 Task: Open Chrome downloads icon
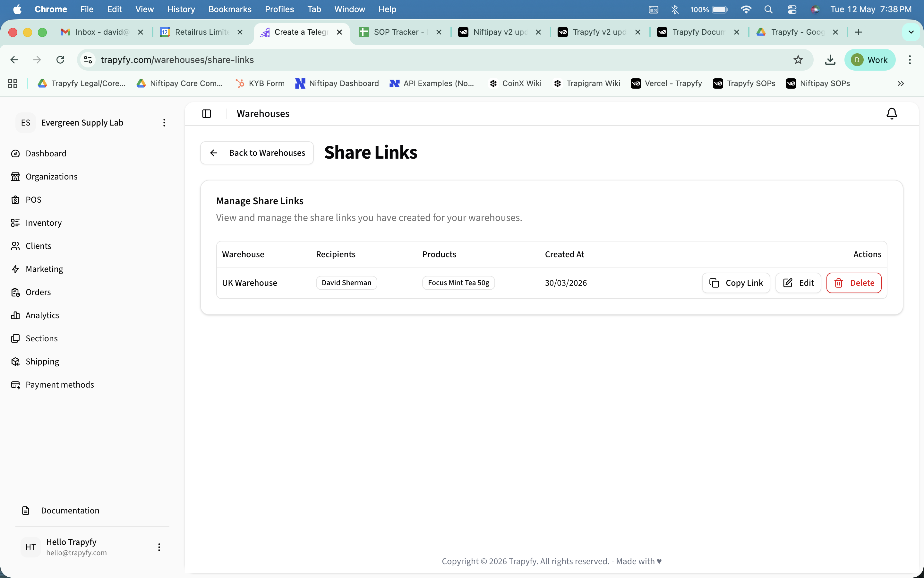[830, 60]
